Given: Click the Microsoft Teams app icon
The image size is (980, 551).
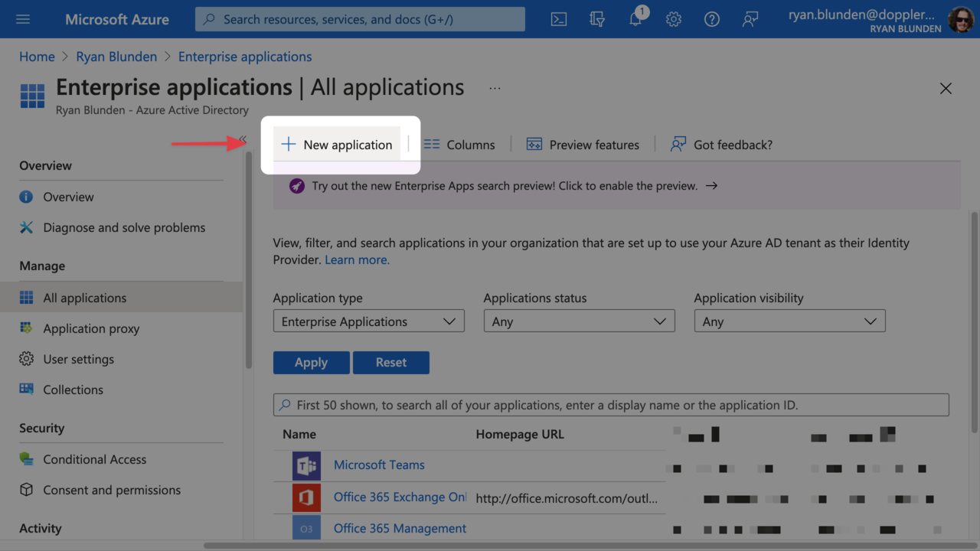Looking at the screenshot, I should click(306, 466).
